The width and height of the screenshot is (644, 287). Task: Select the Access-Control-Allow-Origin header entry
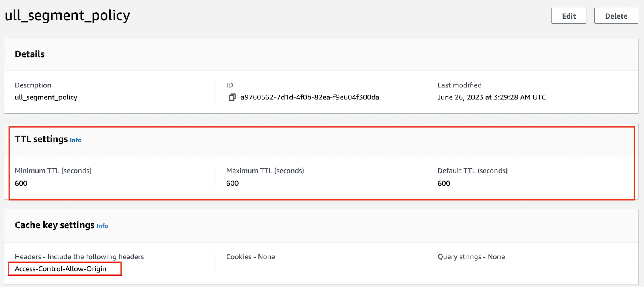61,269
